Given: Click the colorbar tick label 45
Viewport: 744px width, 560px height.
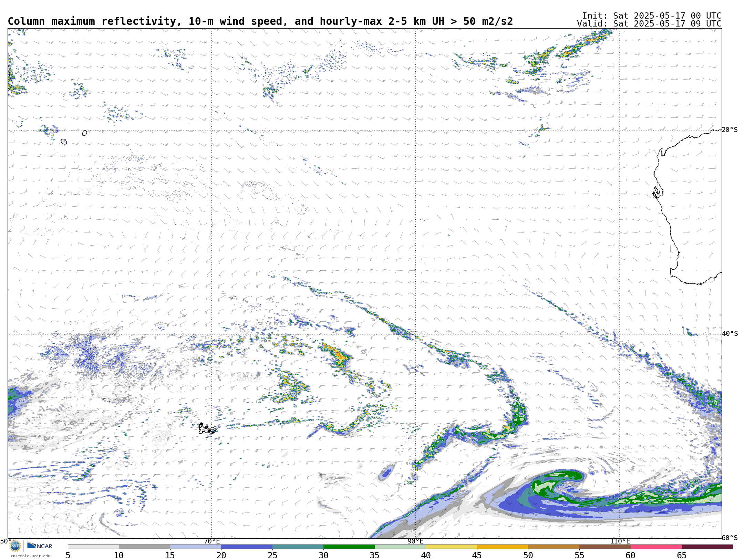Looking at the screenshot, I should point(477,555).
